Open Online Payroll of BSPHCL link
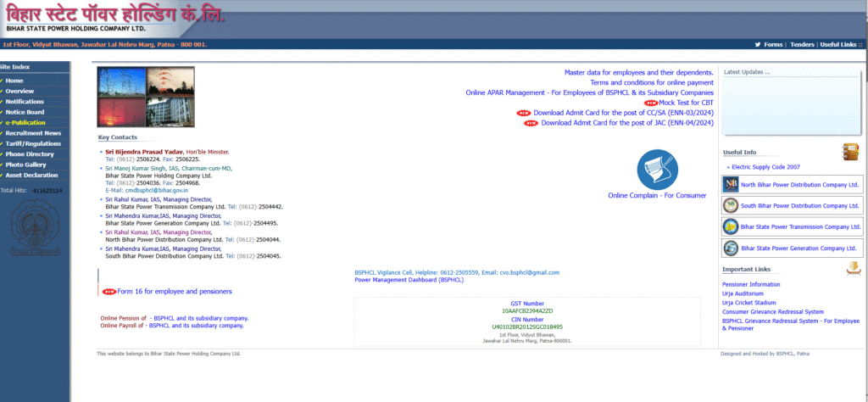Viewport: 868px width, 402px height. point(171,327)
